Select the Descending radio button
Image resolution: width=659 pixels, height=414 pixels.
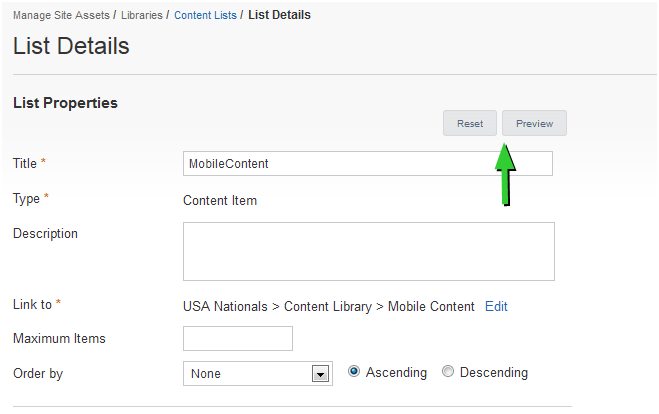[x=448, y=372]
